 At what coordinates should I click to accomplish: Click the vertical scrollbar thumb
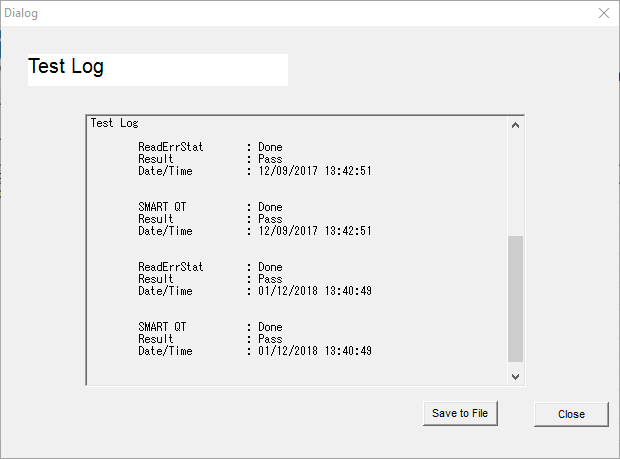click(x=515, y=299)
